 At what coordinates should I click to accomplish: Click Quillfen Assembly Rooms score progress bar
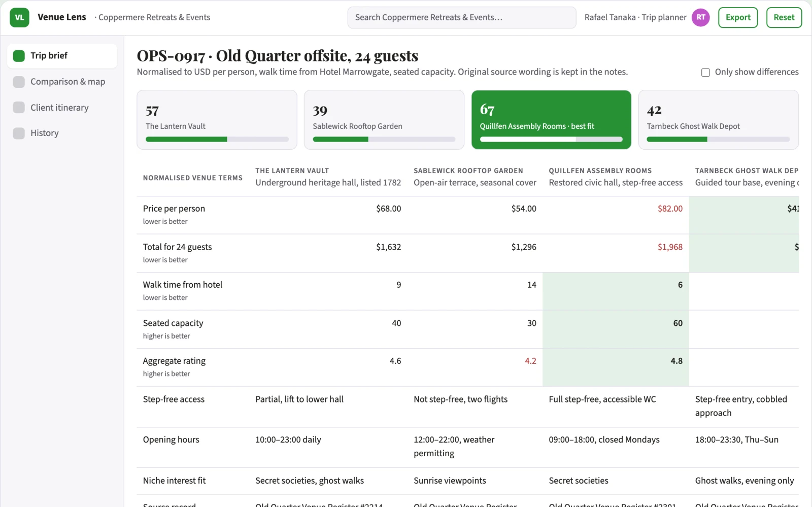pyautogui.click(x=551, y=139)
